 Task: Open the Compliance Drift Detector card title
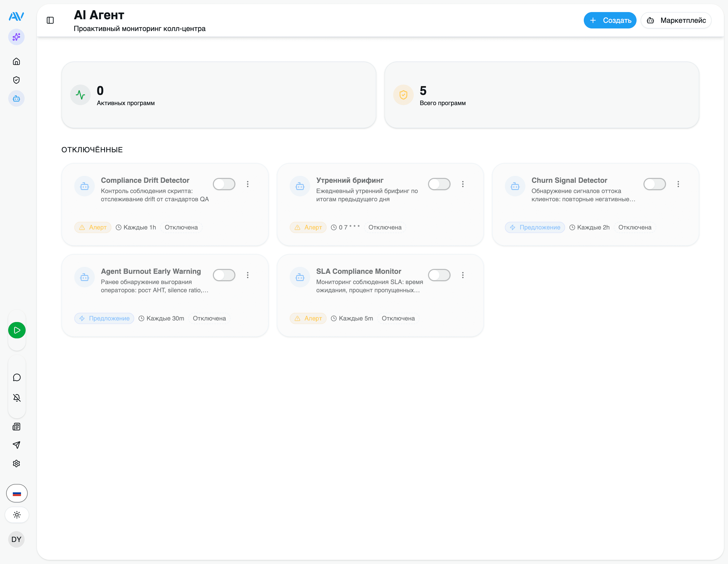click(145, 180)
